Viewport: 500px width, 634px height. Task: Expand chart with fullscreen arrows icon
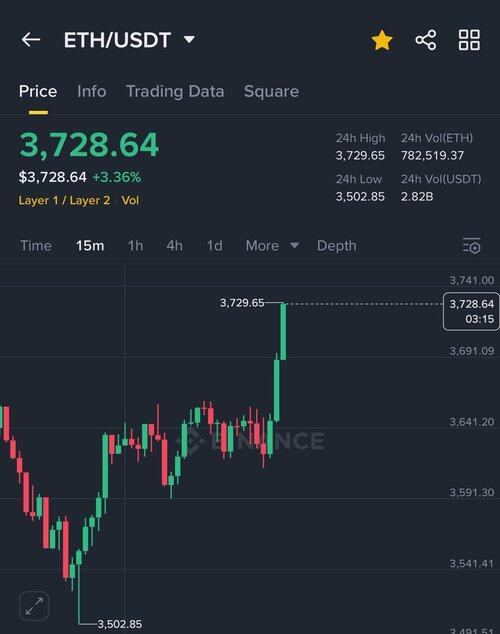pyautogui.click(x=34, y=606)
